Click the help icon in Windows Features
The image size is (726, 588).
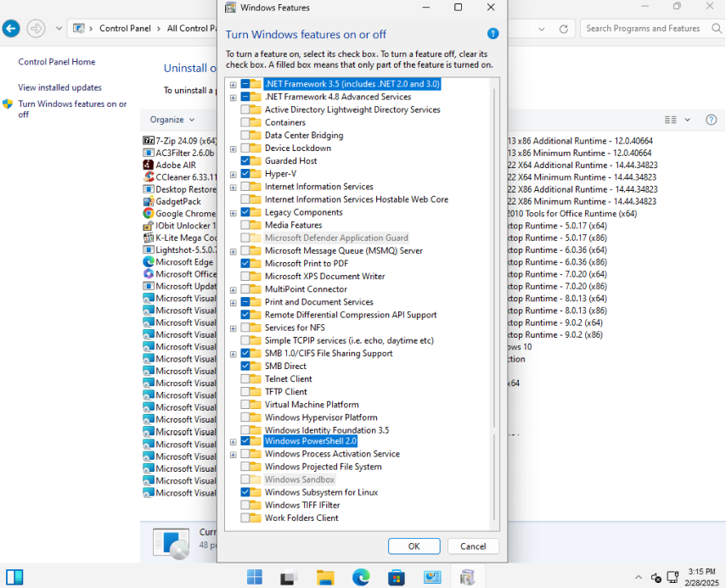coord(492,34)
